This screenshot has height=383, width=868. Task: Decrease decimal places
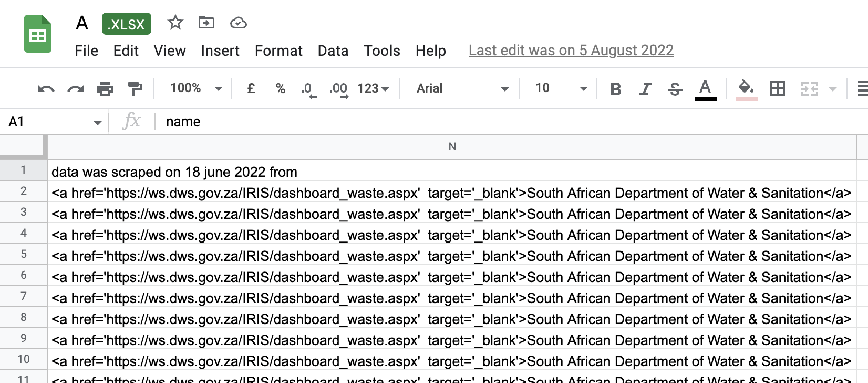[x=309, y=89]
